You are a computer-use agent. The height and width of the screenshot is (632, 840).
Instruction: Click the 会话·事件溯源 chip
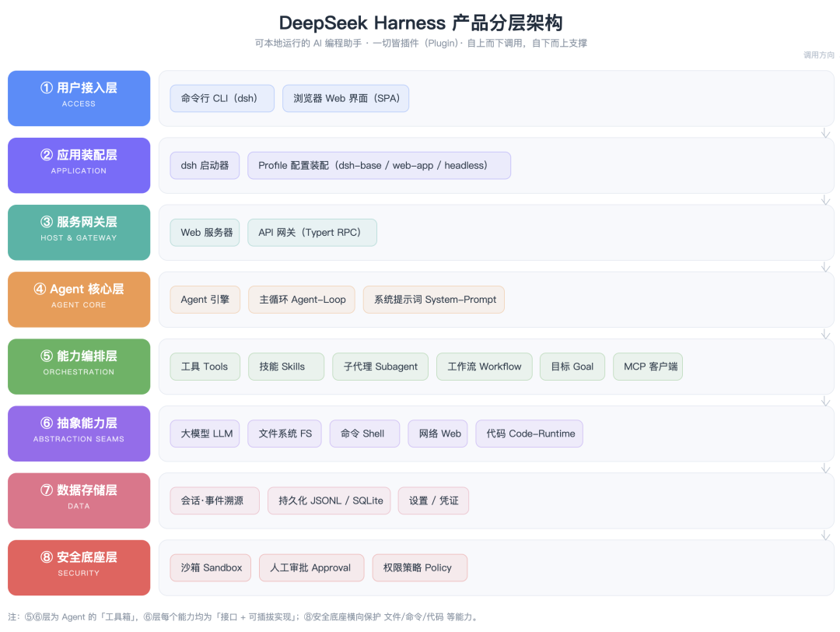click(215, 500)
